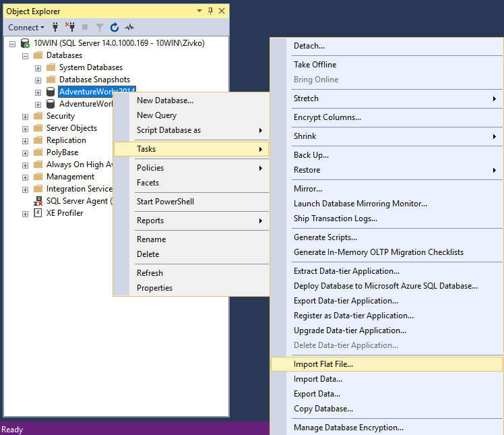Collapse the 10WIN server node
Image resolution: width=504 pixels, height=435 pixels.
pyautogui.click(x=13, y=43)
